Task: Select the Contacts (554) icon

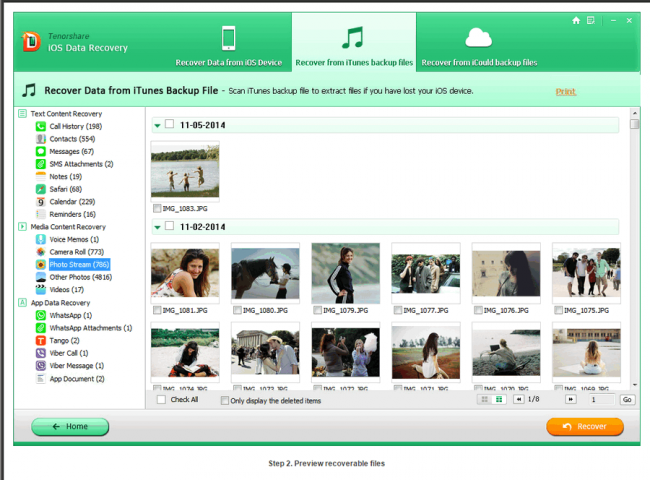Action: [41, 139]
